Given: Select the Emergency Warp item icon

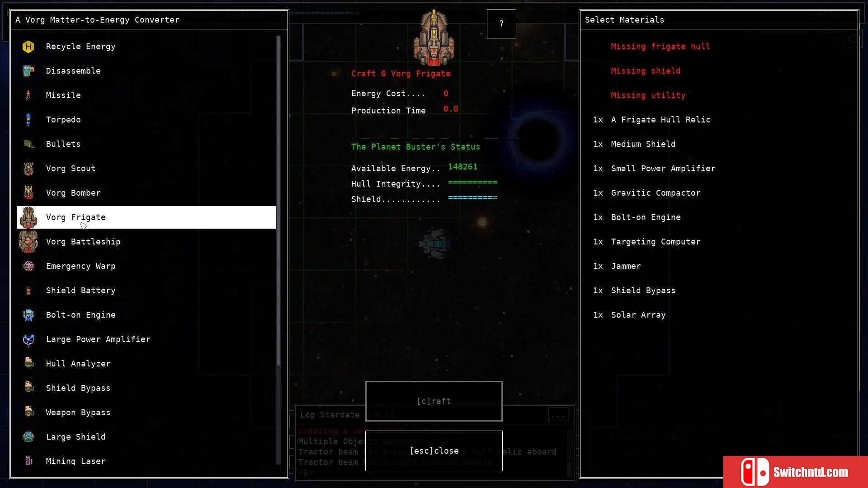Looking at the screenshot, I should 28,266.
